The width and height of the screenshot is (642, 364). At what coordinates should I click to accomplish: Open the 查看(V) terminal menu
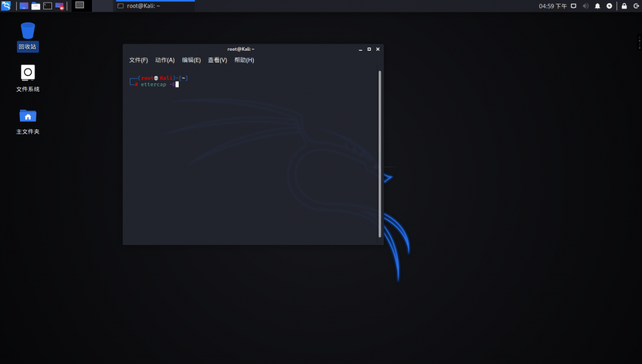click(218, 60)
